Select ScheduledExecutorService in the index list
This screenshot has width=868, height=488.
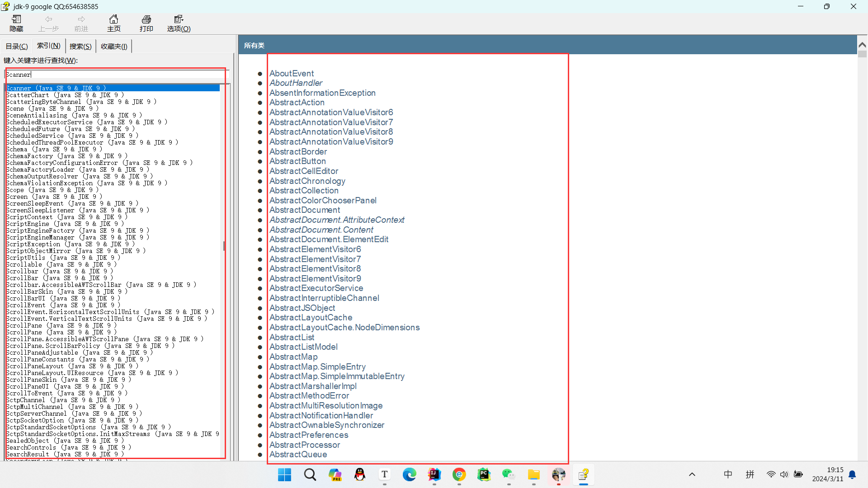pyautogui.click(x=86, y=122)
